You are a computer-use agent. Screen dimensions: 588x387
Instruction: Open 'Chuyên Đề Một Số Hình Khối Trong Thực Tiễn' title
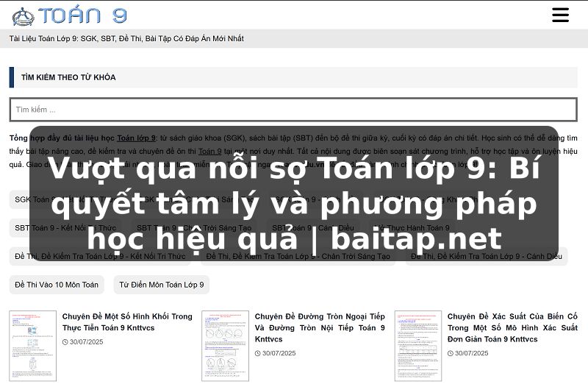coord(127,322)
